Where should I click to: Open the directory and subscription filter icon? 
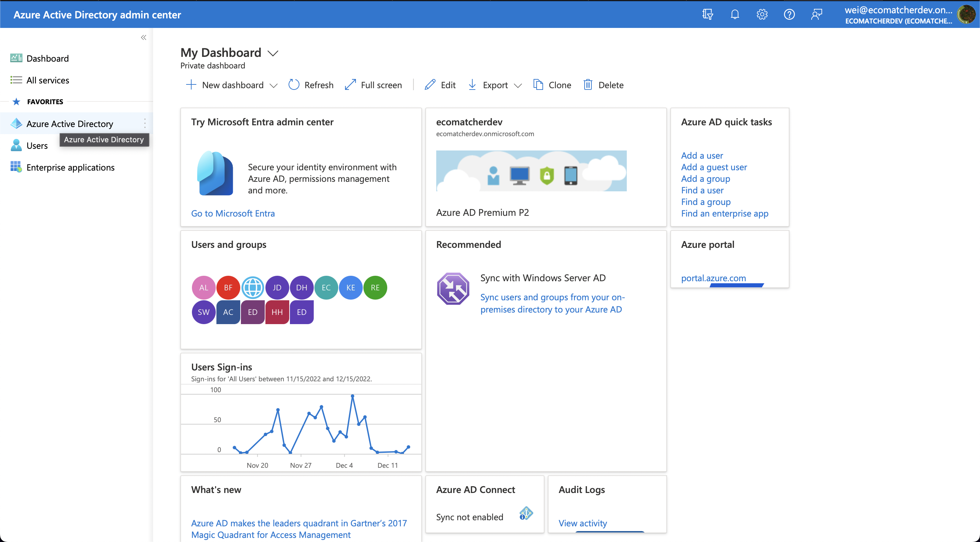[x=707, y=14]
